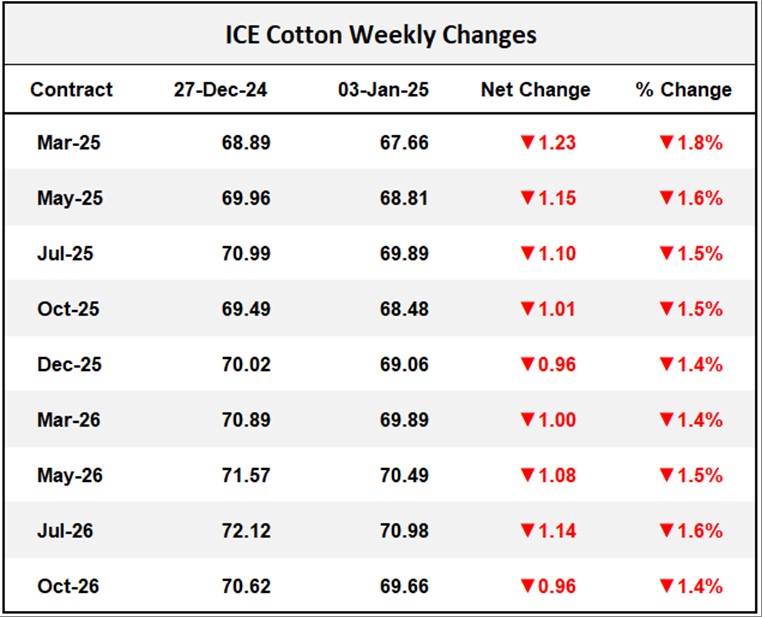Select the % Change column header
The width and height of the screenshot is (762, 617).
pyautogui.click(x=684, y=89)
